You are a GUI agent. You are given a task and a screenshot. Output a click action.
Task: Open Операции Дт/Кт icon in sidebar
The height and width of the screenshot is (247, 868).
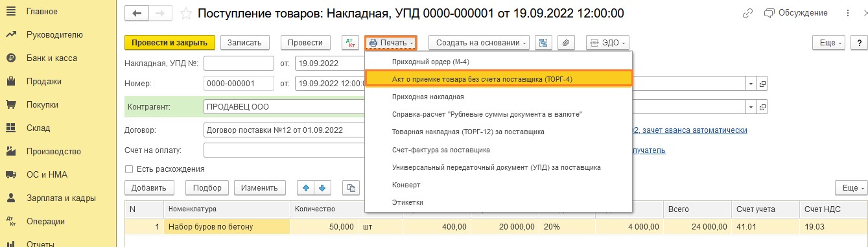pyautogui.click(x=11, y=221)
